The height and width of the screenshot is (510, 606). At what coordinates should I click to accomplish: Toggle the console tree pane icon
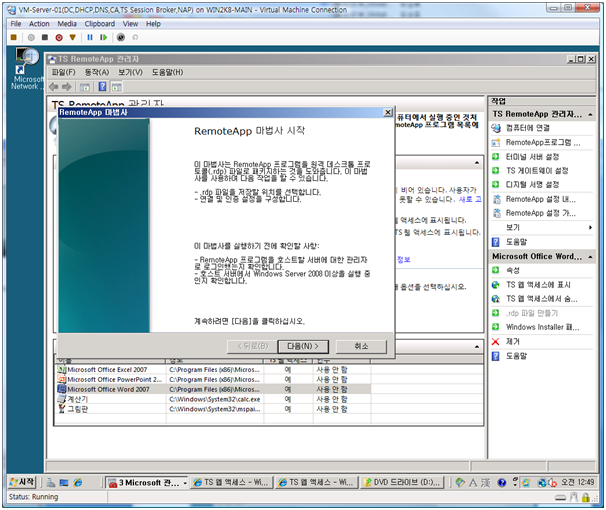click(x=85, y=87)
